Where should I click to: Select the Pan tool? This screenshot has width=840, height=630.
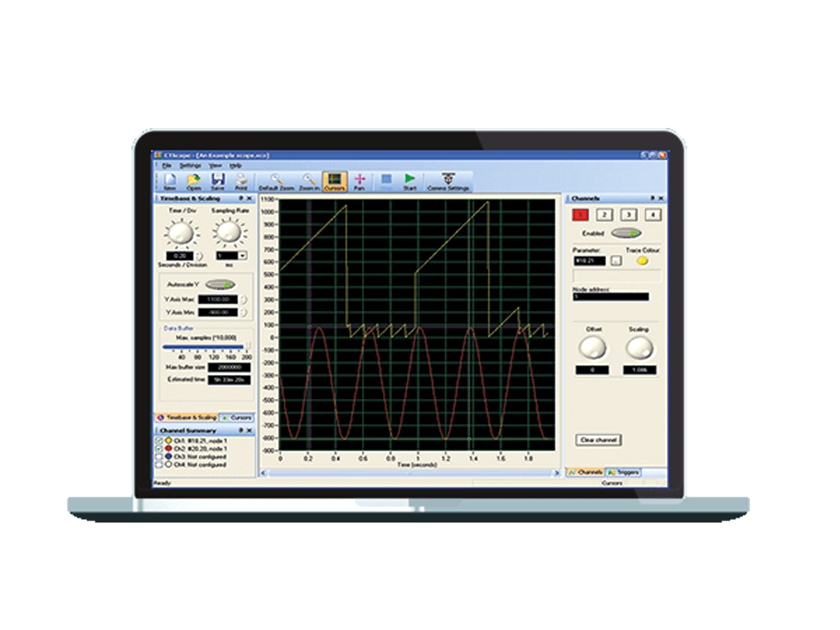[x=359, y=180]
